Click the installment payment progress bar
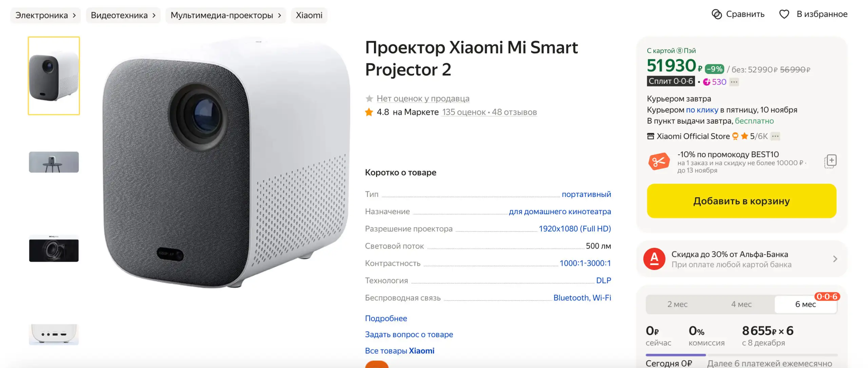The width and height of the screenshot is (868, 368). pyautogui.click(x=741, y=355)
